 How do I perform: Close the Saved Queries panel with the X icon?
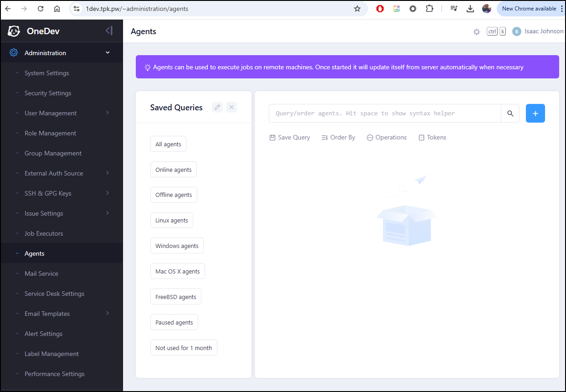tap(232, 107)
